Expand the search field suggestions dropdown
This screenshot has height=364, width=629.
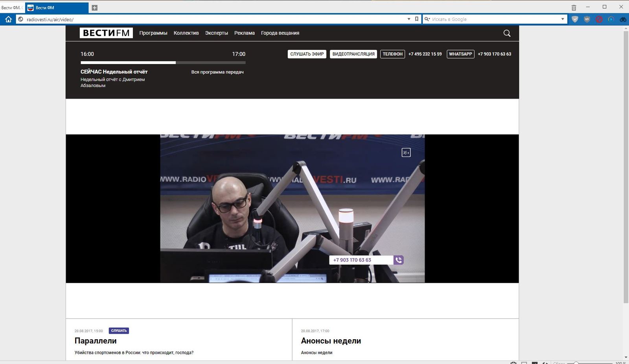tap(563, 19)
